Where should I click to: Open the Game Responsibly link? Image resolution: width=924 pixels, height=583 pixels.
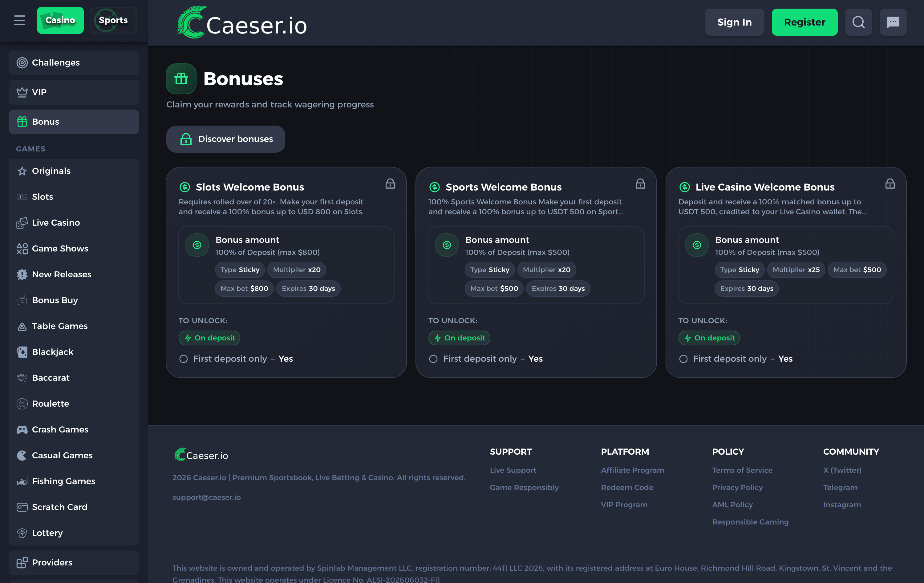[x=524, y=488]
